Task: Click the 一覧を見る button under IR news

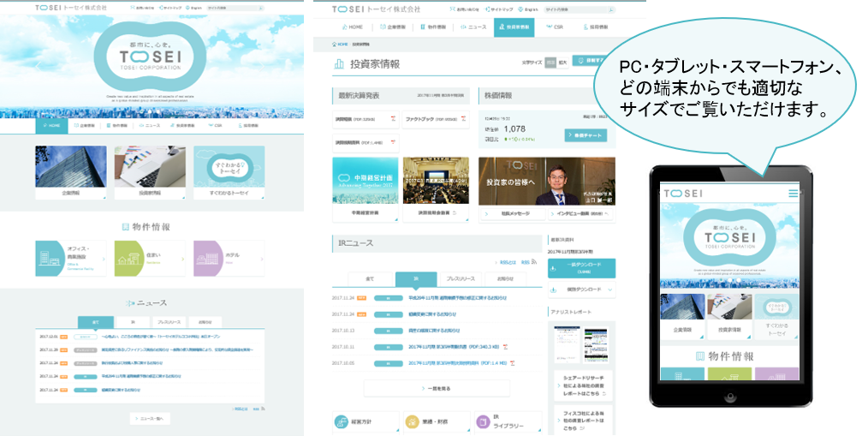Action: tap(437, 389)
